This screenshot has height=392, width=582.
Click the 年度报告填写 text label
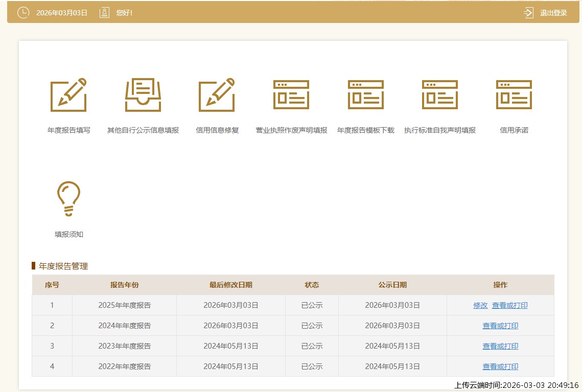coord(68,130)
